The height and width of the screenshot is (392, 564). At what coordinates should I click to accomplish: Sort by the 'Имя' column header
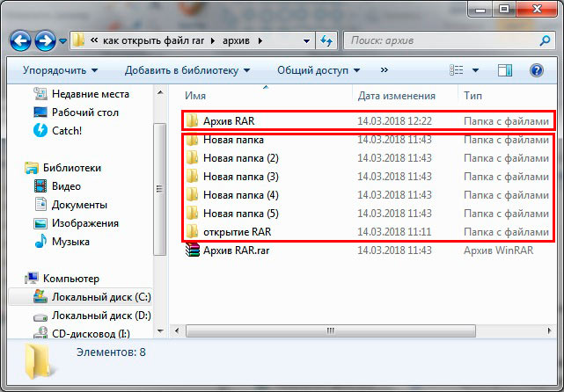195,96
